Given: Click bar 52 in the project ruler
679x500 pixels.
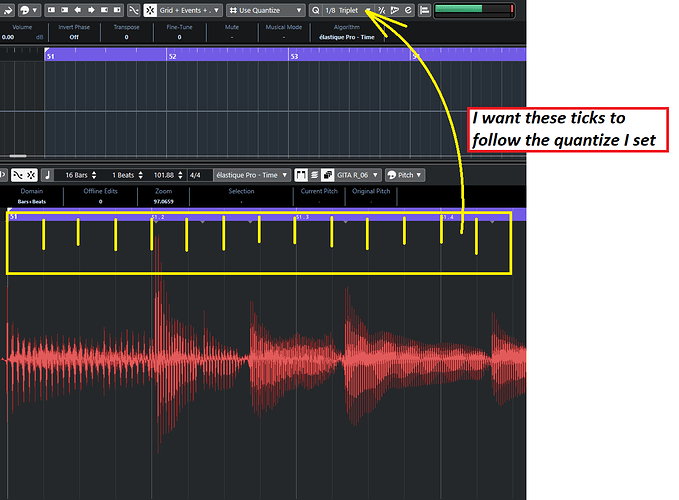Looking at the screenshot, I should pyautogui.click(x=172, y=56).
